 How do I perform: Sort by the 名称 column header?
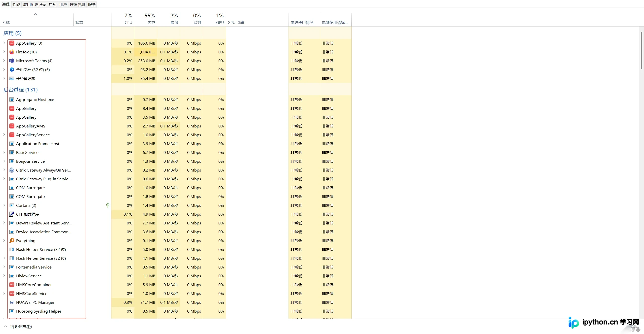click(37, 19)
